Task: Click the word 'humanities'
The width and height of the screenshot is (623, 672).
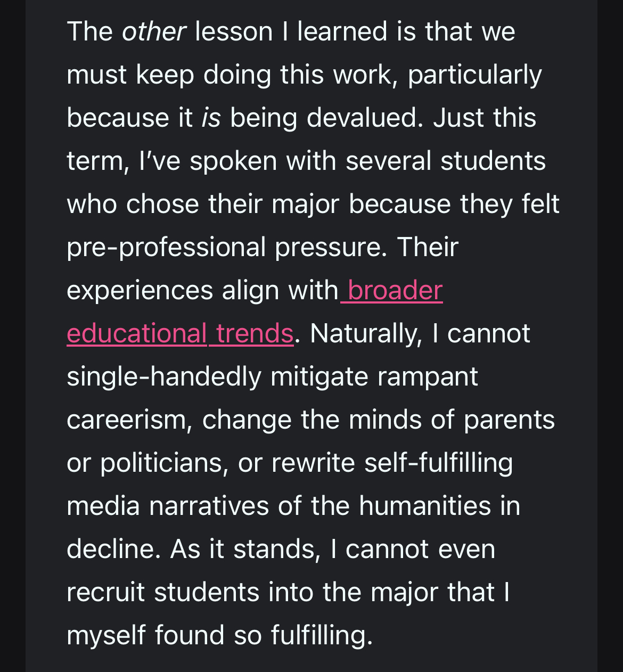Action: pyautogui.click(x=424, y=506)
